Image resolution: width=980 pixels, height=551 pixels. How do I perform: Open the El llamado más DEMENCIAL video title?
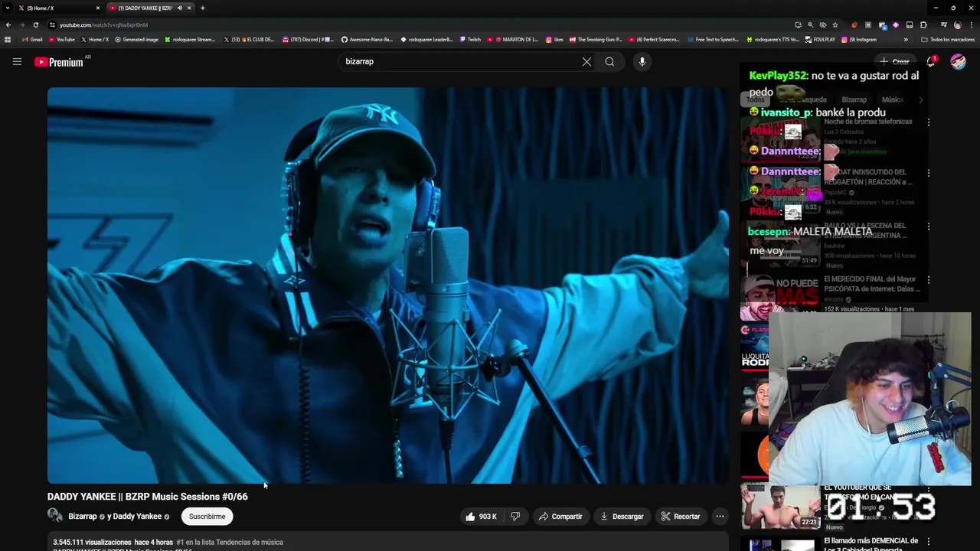[x=871, y=544]
